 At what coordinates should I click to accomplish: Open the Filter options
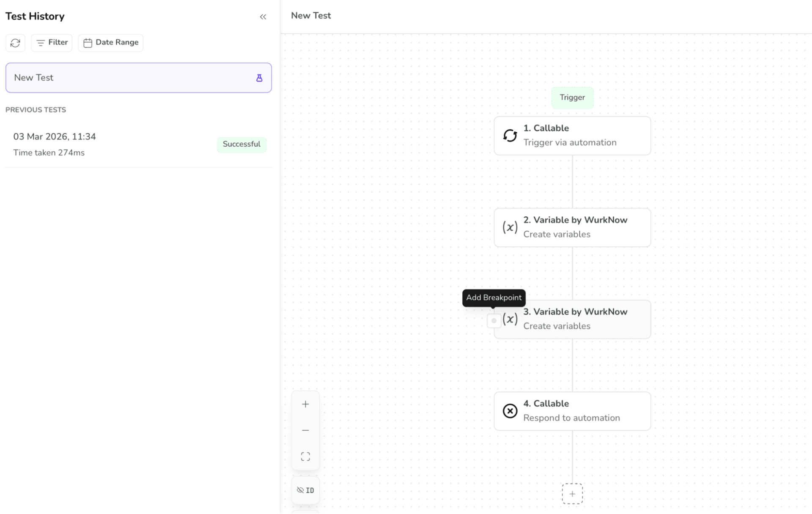52,43
